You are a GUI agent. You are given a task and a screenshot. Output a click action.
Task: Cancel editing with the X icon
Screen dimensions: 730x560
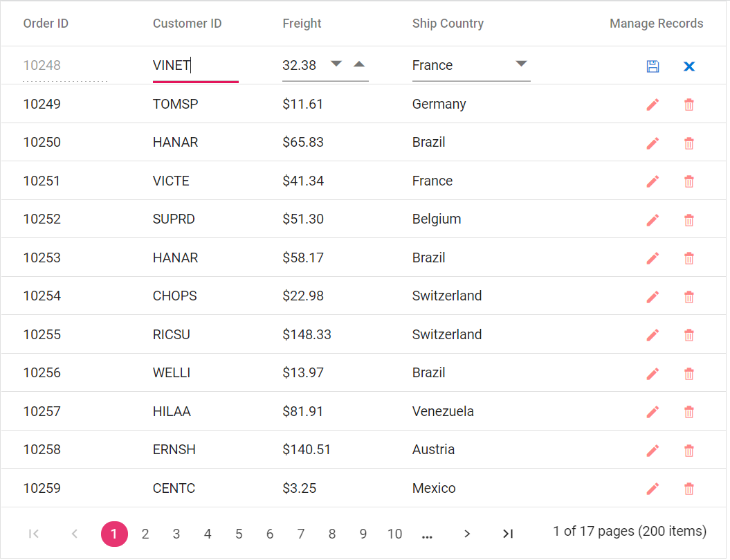pos(689,66)
